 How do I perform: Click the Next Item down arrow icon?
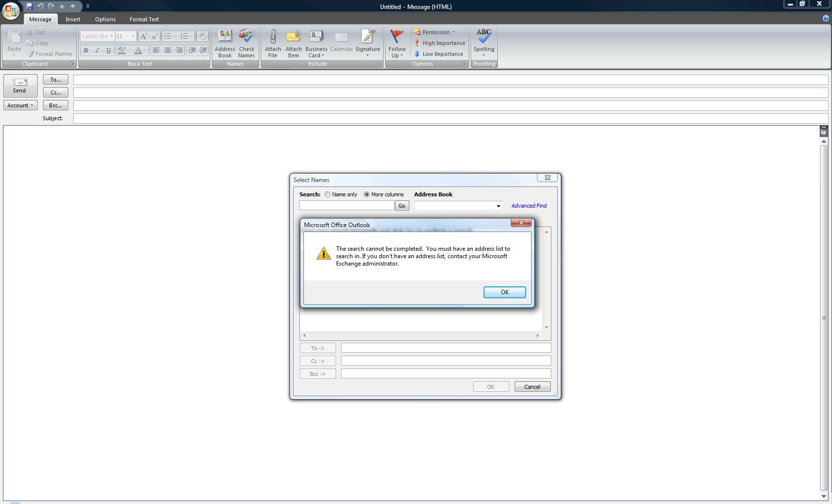(x=73, y=6)
